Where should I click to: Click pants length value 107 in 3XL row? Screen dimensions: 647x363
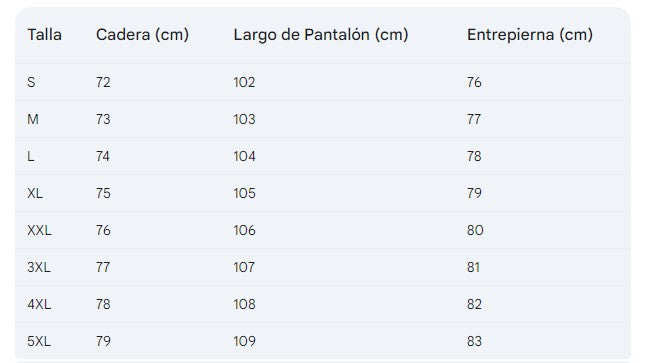[244, 267]
